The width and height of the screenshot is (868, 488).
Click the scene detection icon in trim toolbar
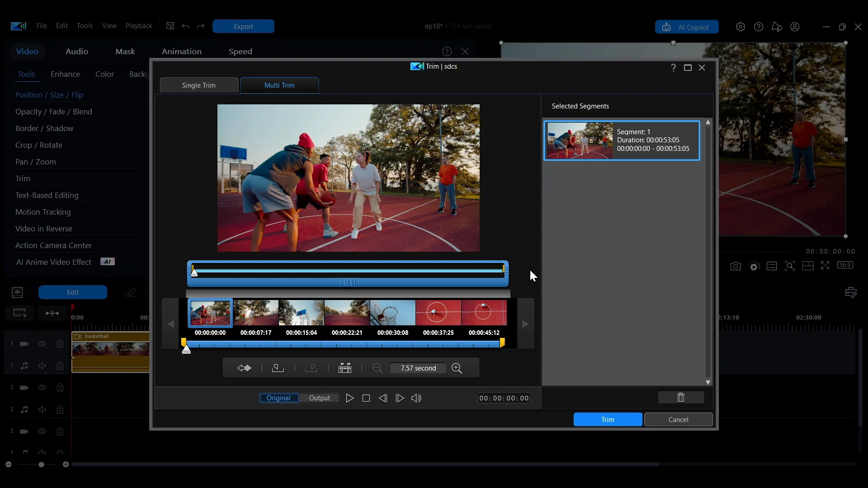[345, 368]
